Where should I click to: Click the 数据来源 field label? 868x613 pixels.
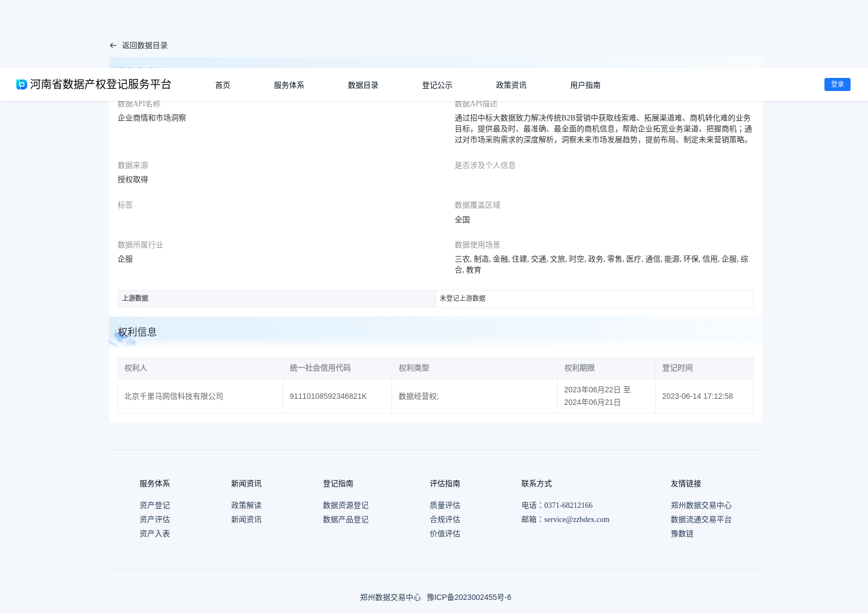133,166
